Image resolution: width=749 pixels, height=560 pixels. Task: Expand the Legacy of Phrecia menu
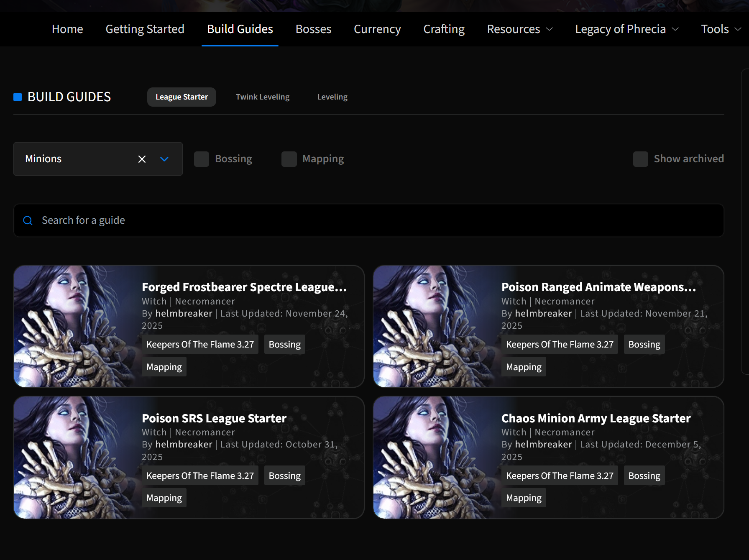[627, 29]
